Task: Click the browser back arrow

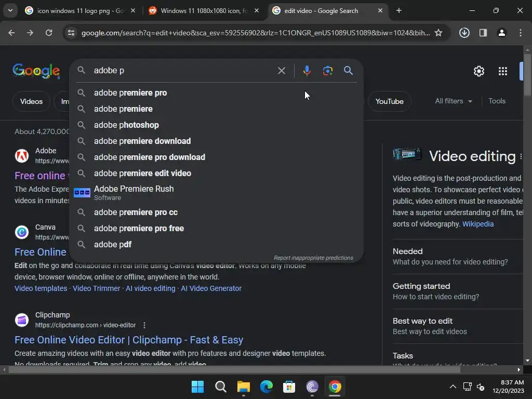Action: [x=11, y=33]
